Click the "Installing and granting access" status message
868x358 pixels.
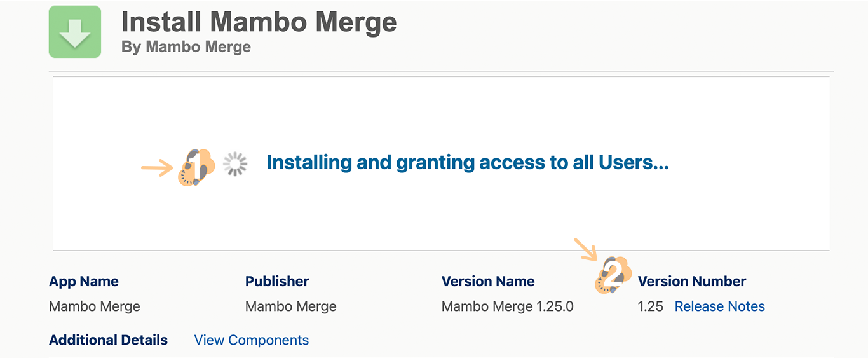[x=468, y=163]
